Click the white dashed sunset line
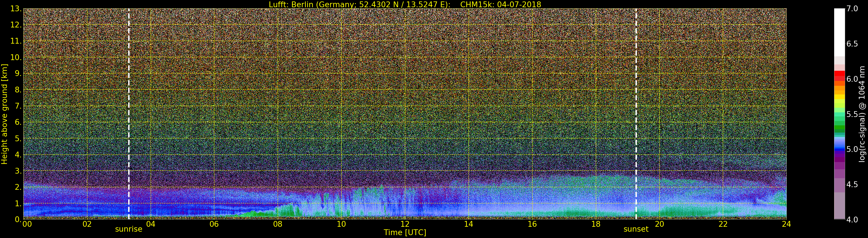868x238 pixels. 636,114
